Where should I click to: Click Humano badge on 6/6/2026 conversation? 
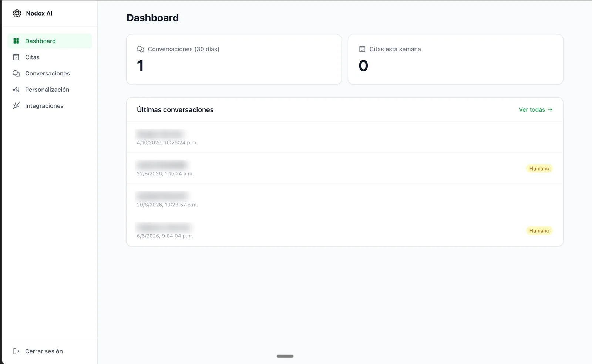tap(539, 230)
